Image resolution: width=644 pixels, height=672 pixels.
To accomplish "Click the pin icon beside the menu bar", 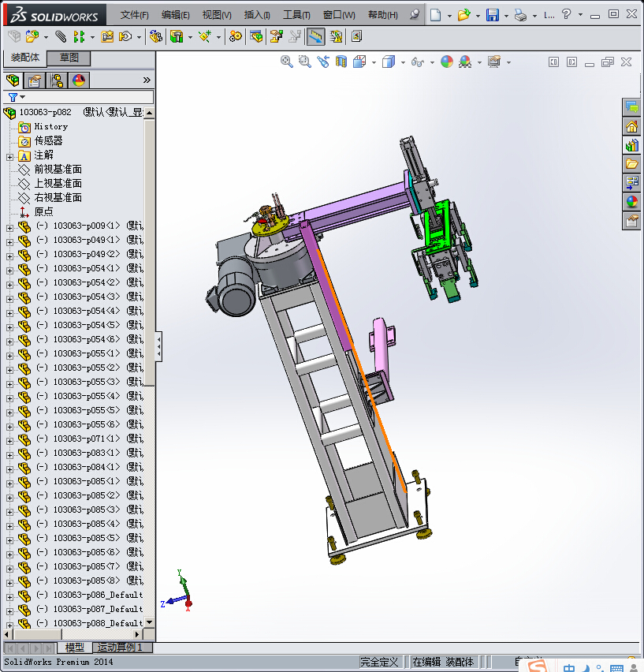I will (414, 14).
